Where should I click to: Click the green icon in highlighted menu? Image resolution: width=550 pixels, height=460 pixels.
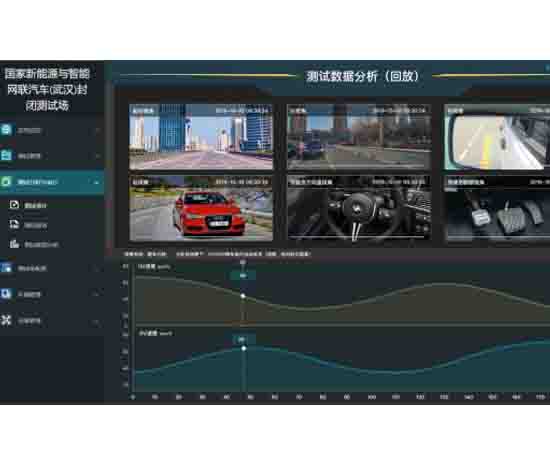(6, 182)
